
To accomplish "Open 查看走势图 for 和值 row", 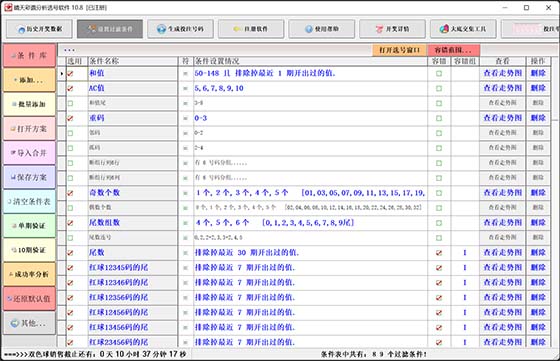I will coord(502,73).
